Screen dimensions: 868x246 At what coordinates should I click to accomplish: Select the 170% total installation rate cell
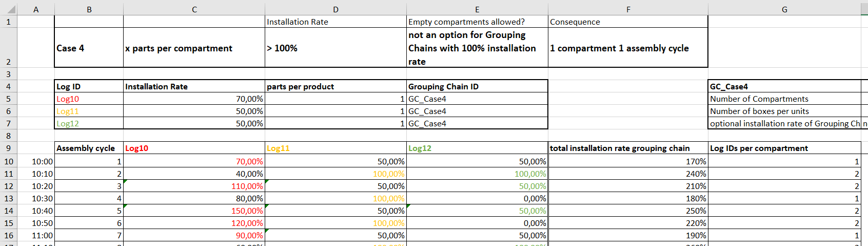click(x=628, y=161)
